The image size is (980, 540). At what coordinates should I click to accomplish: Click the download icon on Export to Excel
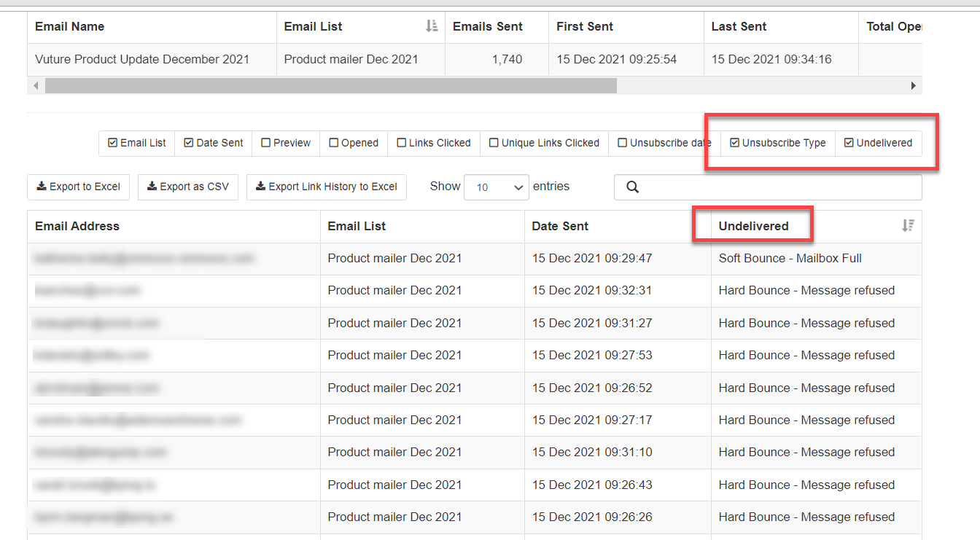[x=40, y=187]
